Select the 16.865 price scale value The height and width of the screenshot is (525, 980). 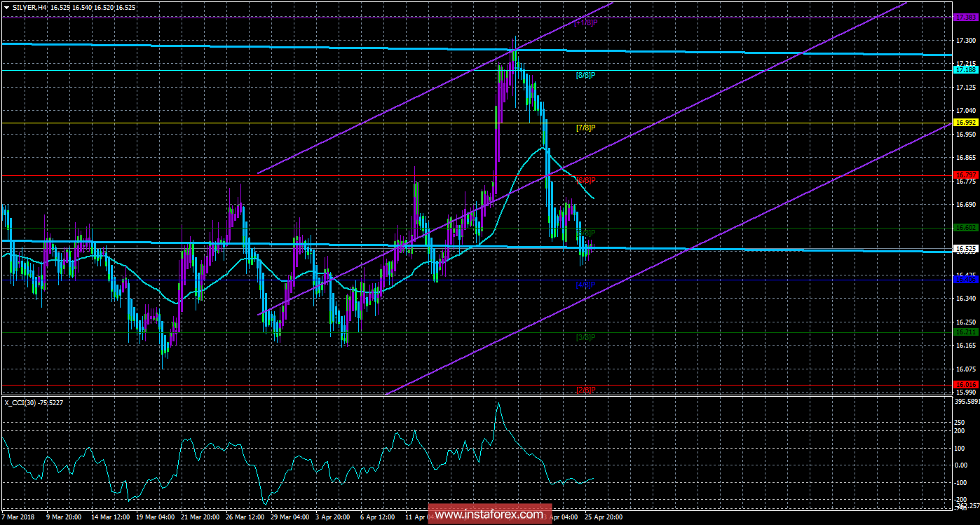[x=967, y=158]
